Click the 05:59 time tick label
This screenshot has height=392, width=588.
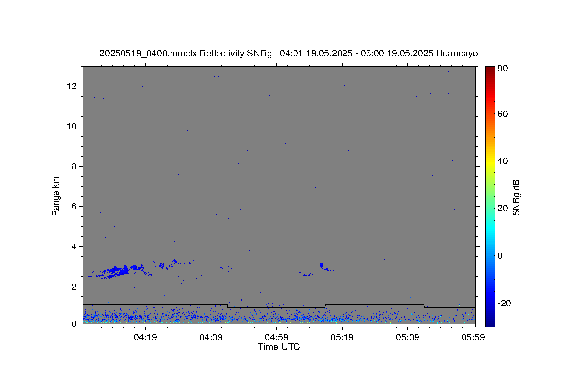(x=473, y=337)
